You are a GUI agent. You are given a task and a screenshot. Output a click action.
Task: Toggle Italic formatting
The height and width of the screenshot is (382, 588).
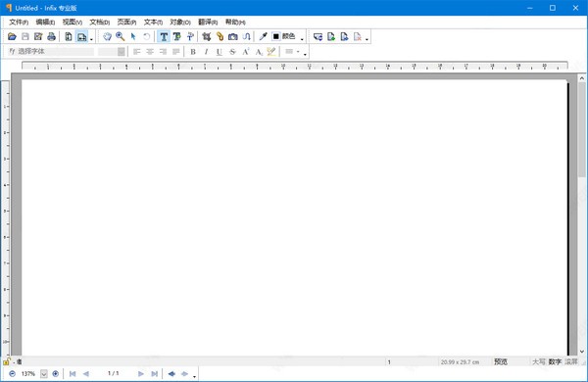click(x=206, y=52)
